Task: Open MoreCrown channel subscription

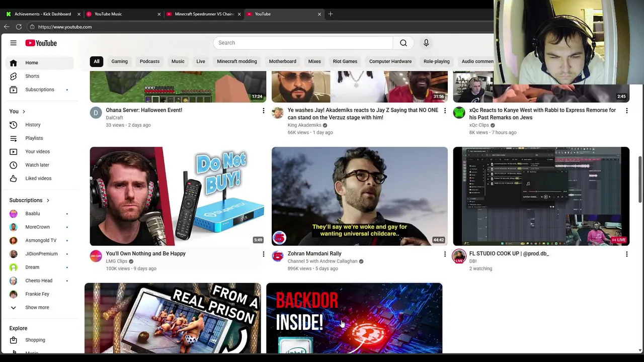Action: (x=40, y=227)
